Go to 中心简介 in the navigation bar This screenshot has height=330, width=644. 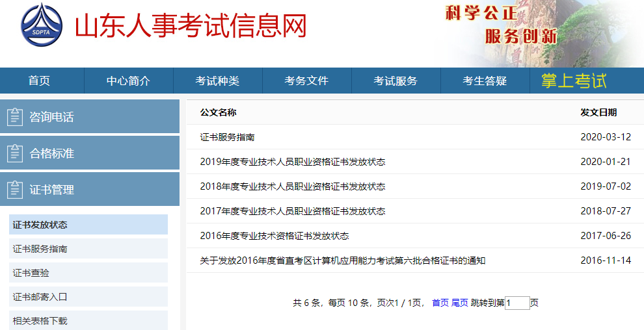[128, 81]
